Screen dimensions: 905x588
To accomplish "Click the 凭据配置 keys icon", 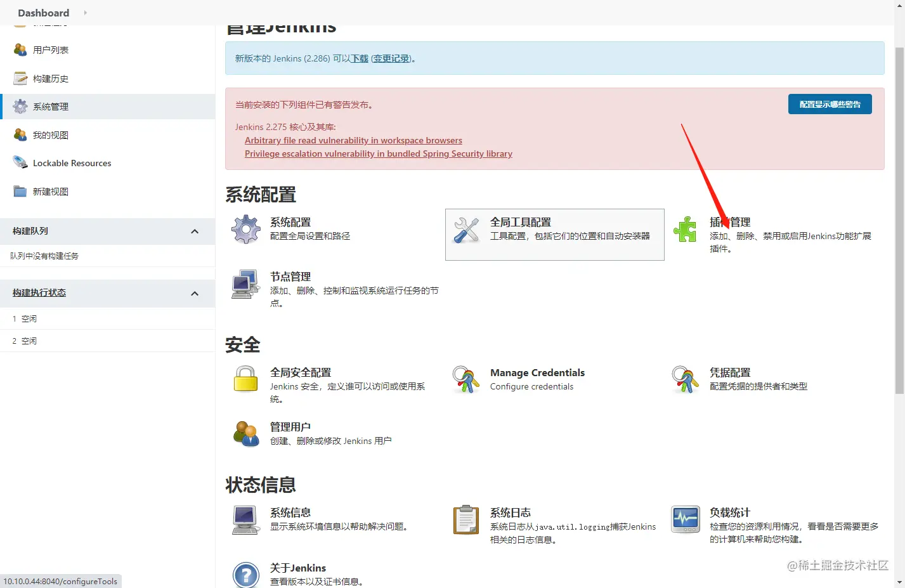I will (686, 379).
